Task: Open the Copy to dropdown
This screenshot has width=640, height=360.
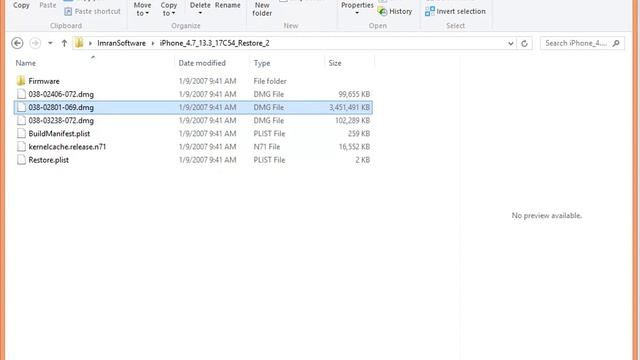Action: click(169, 9)
